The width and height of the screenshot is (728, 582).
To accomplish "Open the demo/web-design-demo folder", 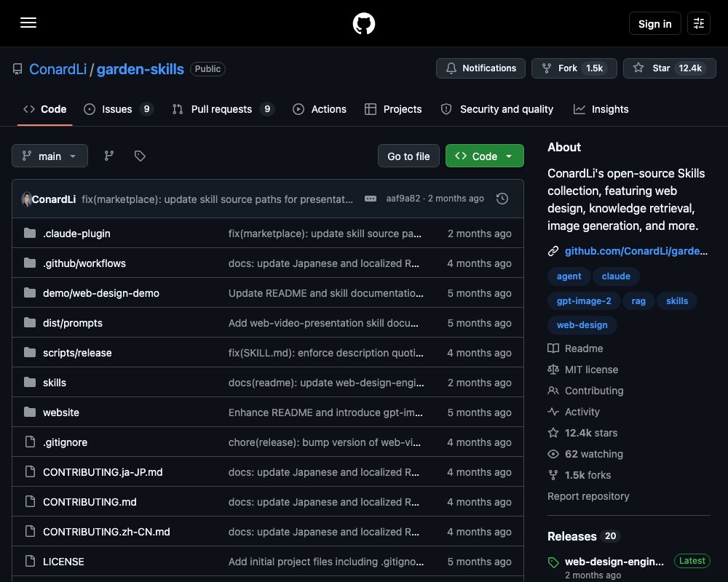I will (x=100, y=293).
